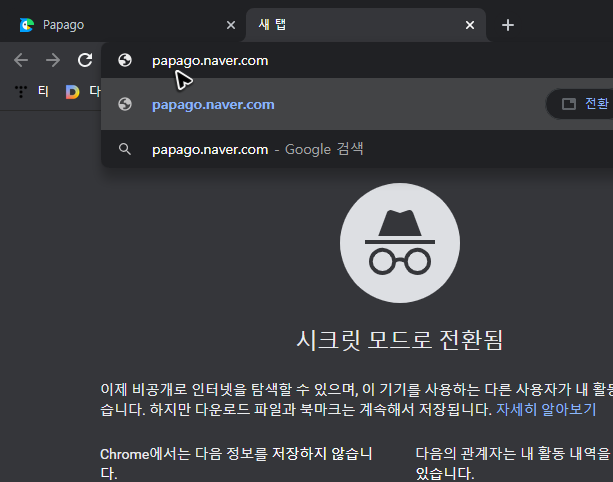Open the 자세히 알아보기 link
The height and width of the screenshot is (482, 613).
coord(546,409)
